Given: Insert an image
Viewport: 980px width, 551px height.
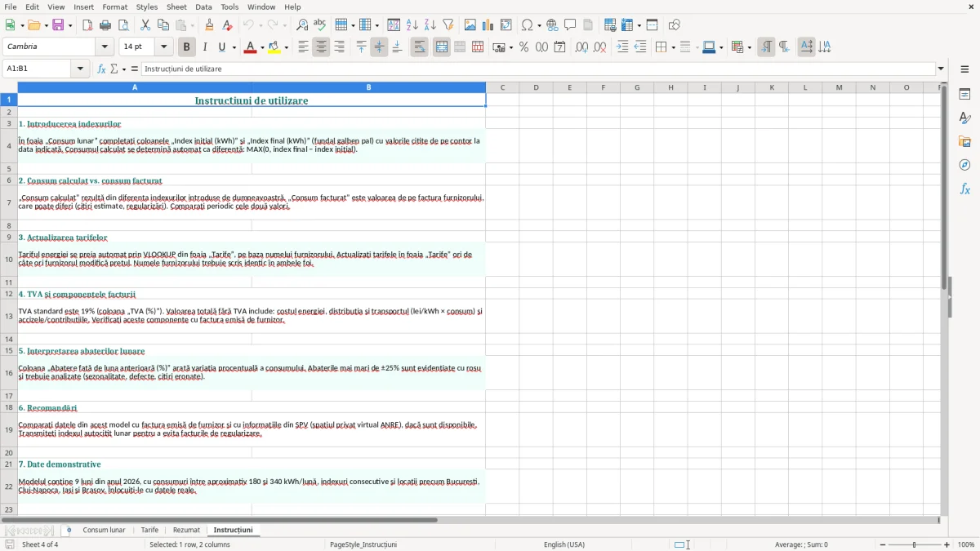Looking at the screenshot, I should 470,25.
